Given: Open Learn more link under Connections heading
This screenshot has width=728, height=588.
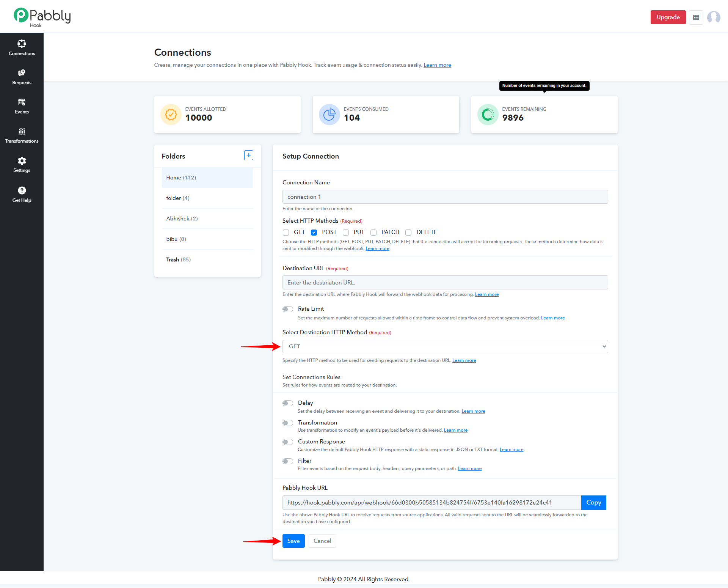Looking at the screenshot, I should (437, 65).
